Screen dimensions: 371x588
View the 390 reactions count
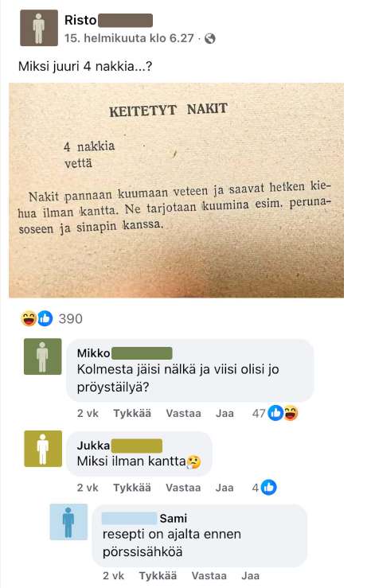(x=71, y=319)
